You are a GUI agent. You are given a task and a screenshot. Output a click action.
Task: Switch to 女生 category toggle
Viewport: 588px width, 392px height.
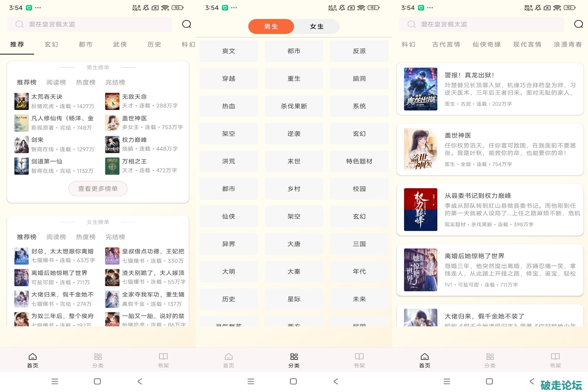(316, 27)
